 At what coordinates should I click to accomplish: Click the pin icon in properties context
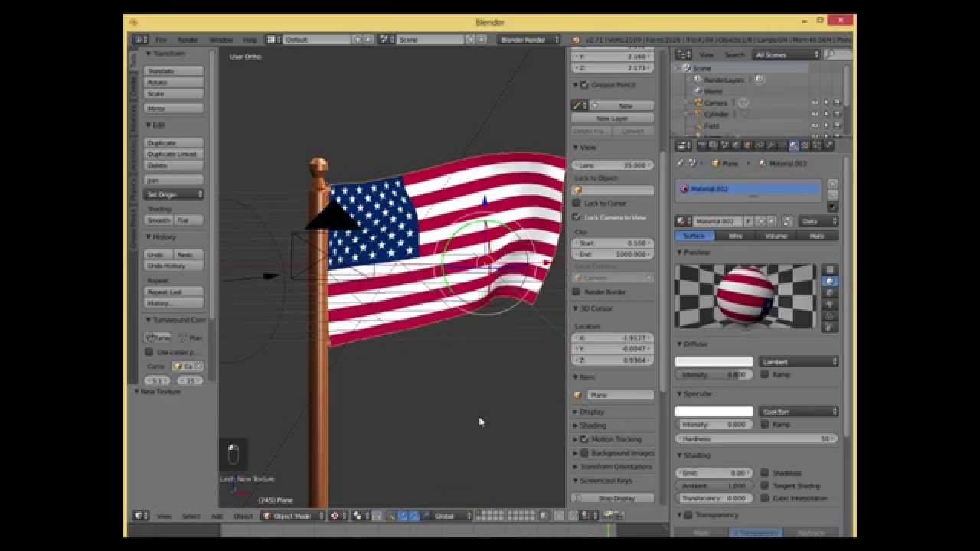(680, 163)
